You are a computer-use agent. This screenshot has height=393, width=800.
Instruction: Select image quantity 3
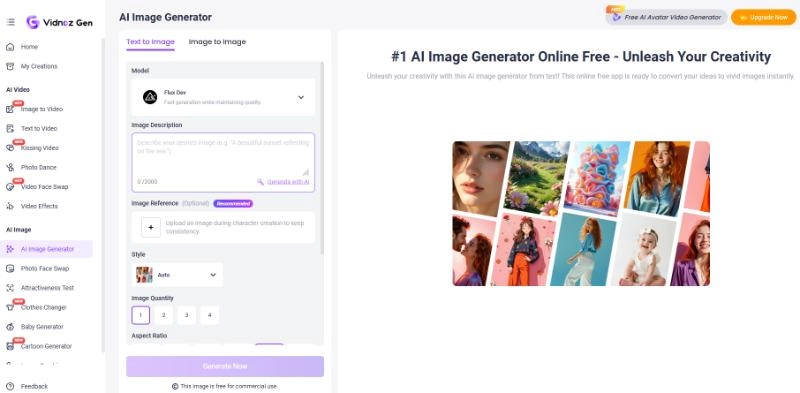click(187, 315)
